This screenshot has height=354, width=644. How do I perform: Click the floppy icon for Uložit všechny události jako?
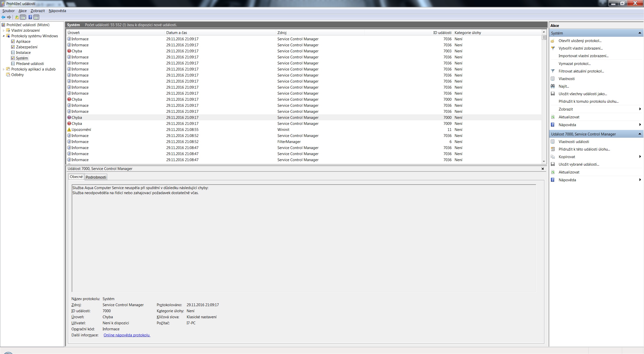pos(553,94)
